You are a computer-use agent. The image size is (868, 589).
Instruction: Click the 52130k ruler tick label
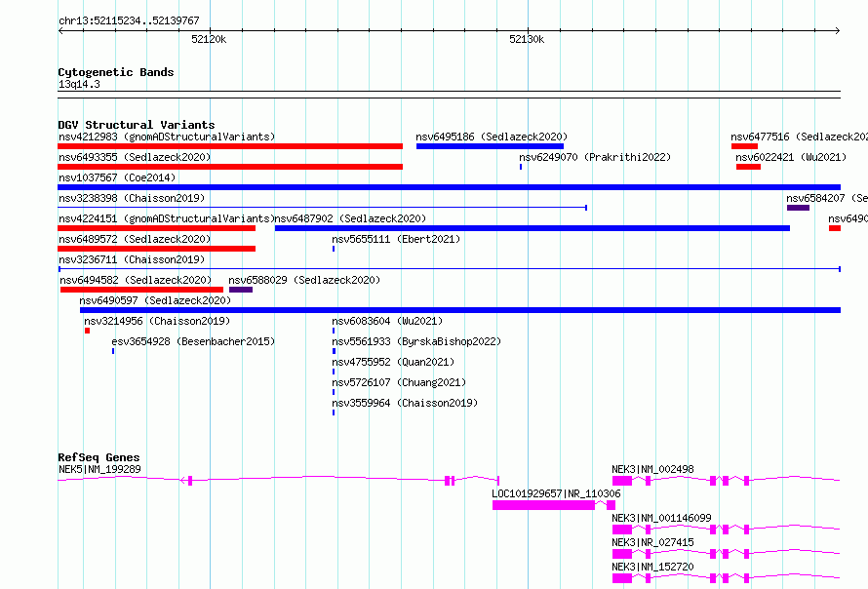pos(527,39)
